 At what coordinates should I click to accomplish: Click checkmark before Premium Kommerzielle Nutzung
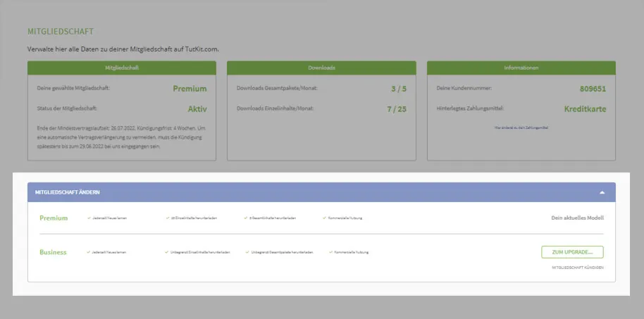click(x=324, y=218)
